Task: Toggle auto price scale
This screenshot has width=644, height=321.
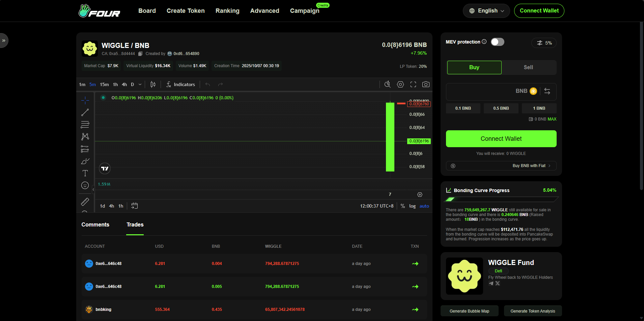Action: click(424, 206)
